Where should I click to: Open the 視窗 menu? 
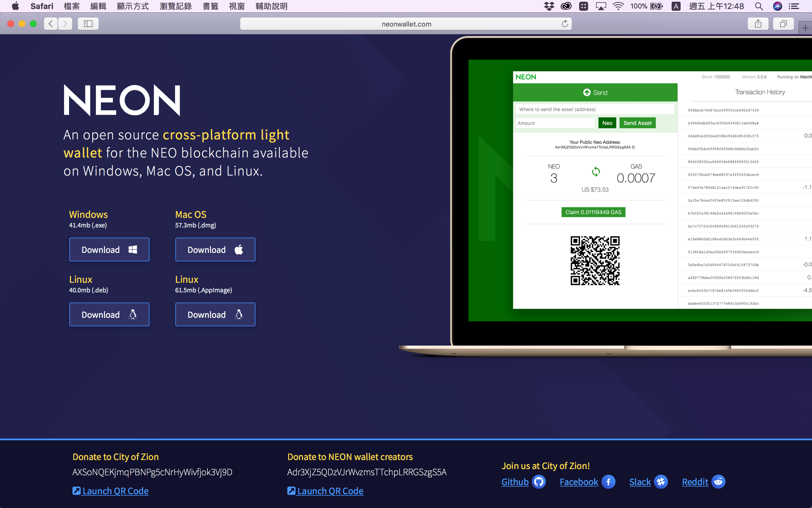coord(237,6)
